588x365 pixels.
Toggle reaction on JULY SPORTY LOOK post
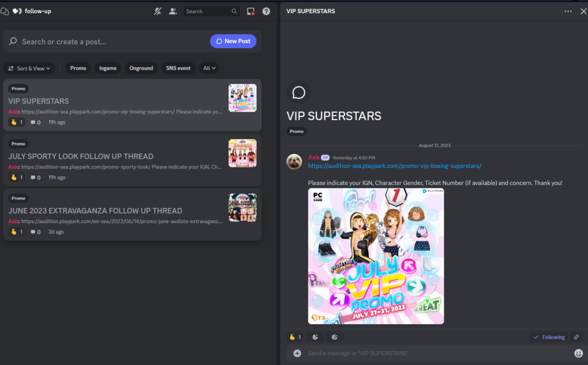[x=17, y=177]
